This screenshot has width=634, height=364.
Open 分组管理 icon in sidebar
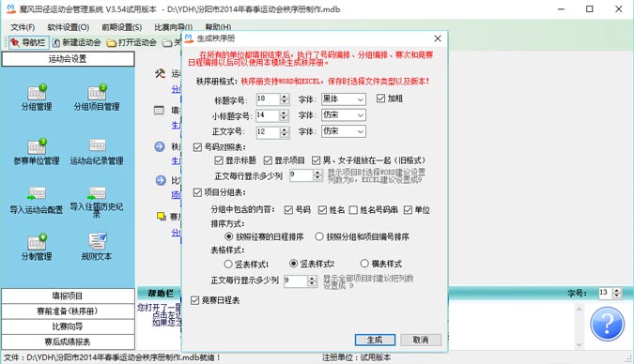coord(37,99)
